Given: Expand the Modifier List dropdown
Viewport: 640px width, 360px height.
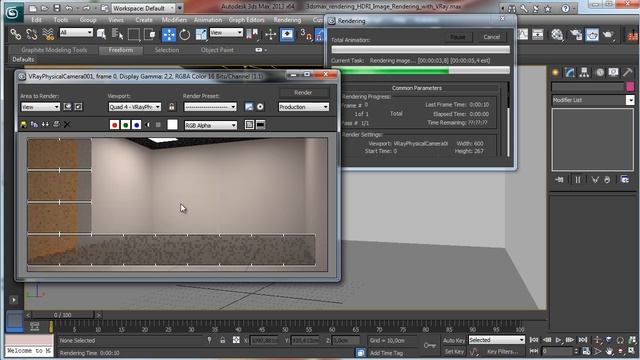Looking at the screenshot, I should point(630,100).
